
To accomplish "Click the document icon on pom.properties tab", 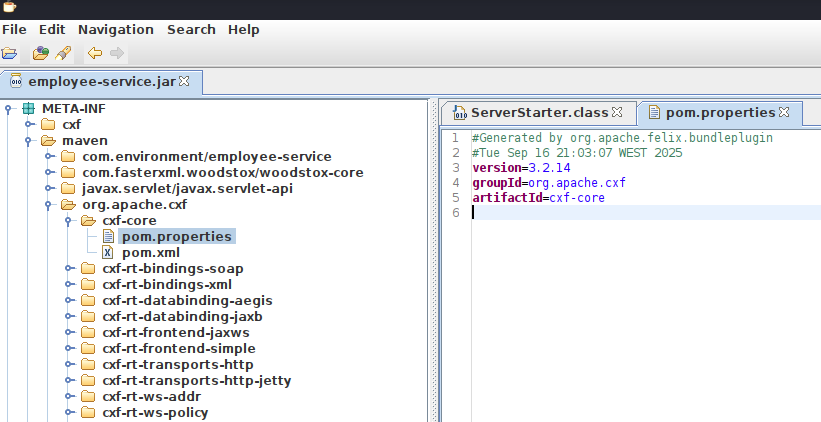I will coord(654,113).
